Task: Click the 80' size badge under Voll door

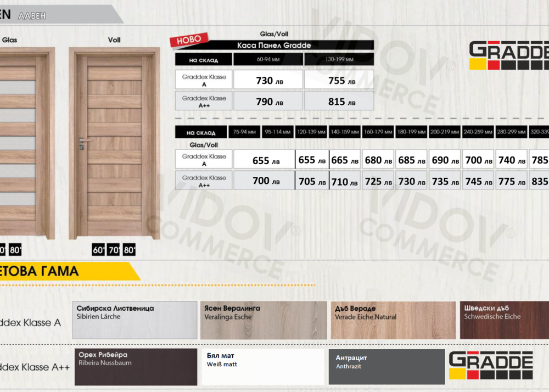Action: point(129,250)
